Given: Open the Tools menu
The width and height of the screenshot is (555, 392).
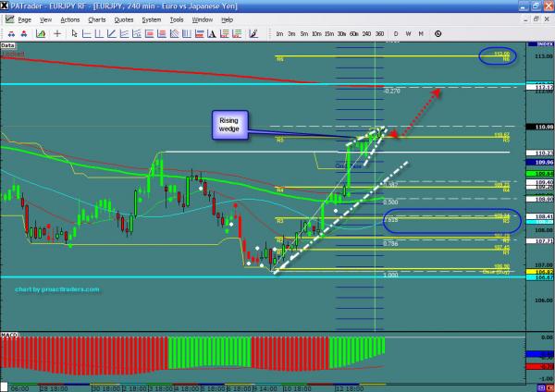Looking at the screenshot, I should coord(177,18).
